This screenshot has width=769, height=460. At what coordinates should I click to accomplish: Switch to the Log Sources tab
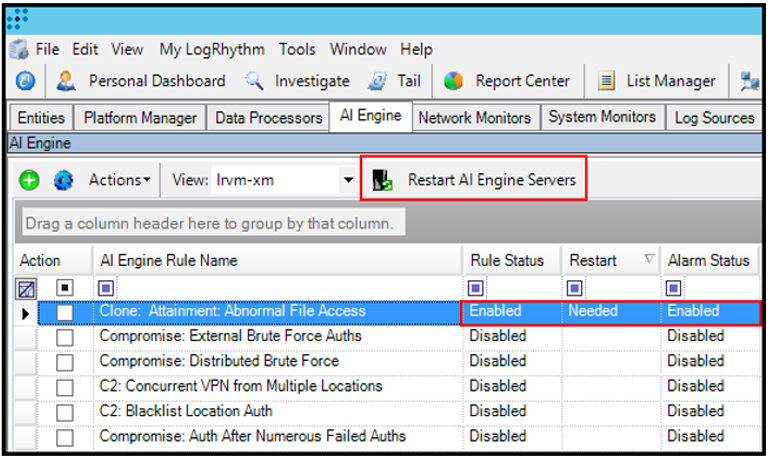click(x=714, y=118)
